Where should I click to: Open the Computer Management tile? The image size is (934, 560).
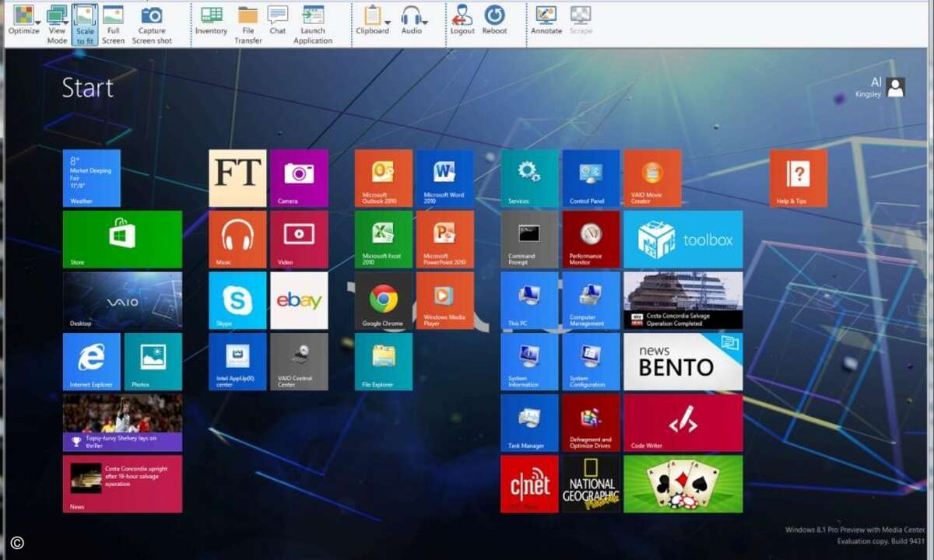591,300
